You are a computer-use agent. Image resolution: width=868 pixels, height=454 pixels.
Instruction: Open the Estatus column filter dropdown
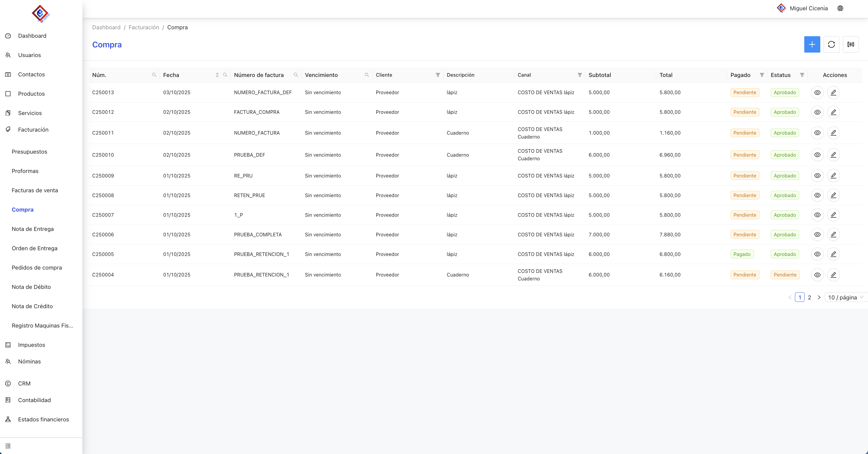(x=802, y=75)
